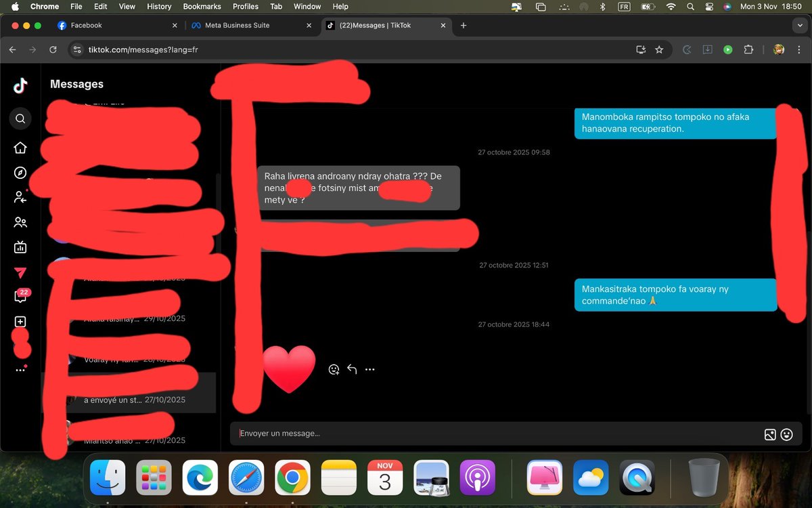The height and width of the screenshot is (508, 812).
Task: Open Notes app from the Dock
Action: pyautogui.click(x=339, y=478)
